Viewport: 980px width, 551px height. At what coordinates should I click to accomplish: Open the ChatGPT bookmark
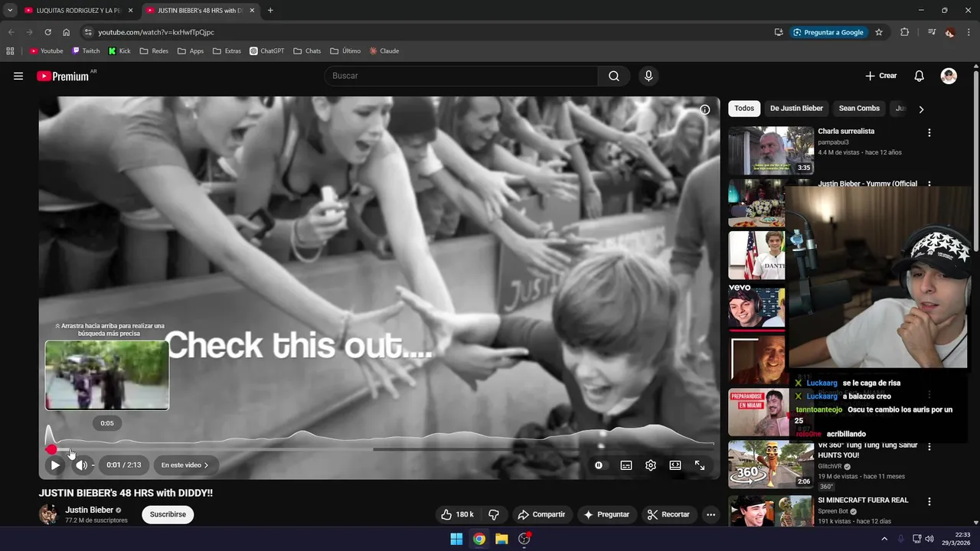[267, 51]
